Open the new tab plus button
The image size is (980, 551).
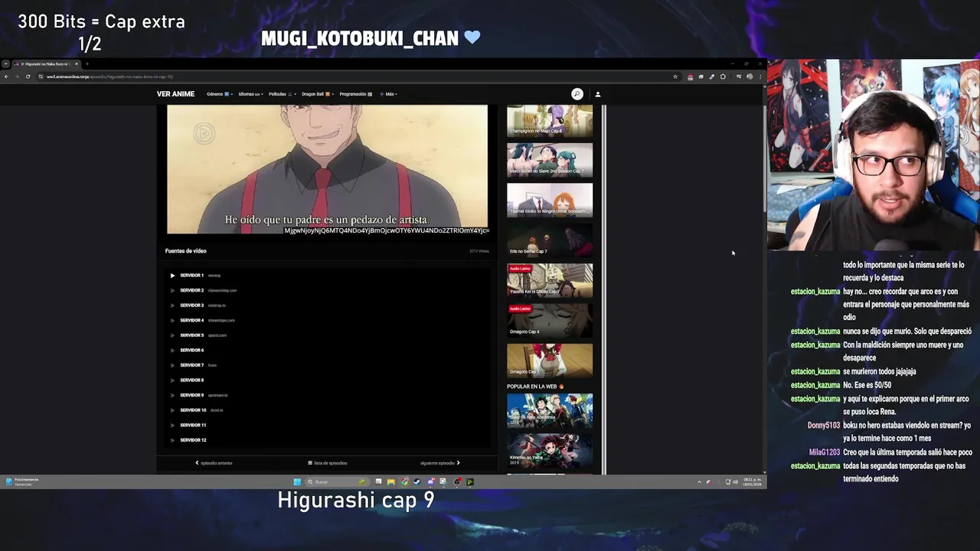87,64
